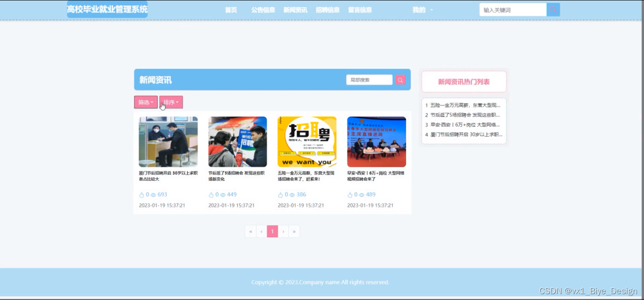
Task: Go to 首页 in the navigation bar
Action: coord(231,10)
